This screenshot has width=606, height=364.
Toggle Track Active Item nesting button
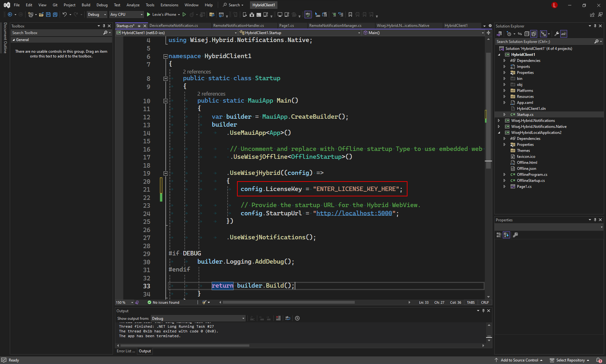[x=543, y=34]
